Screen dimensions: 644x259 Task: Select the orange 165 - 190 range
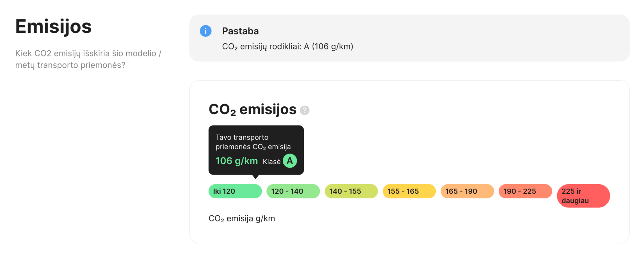[467, 191]
